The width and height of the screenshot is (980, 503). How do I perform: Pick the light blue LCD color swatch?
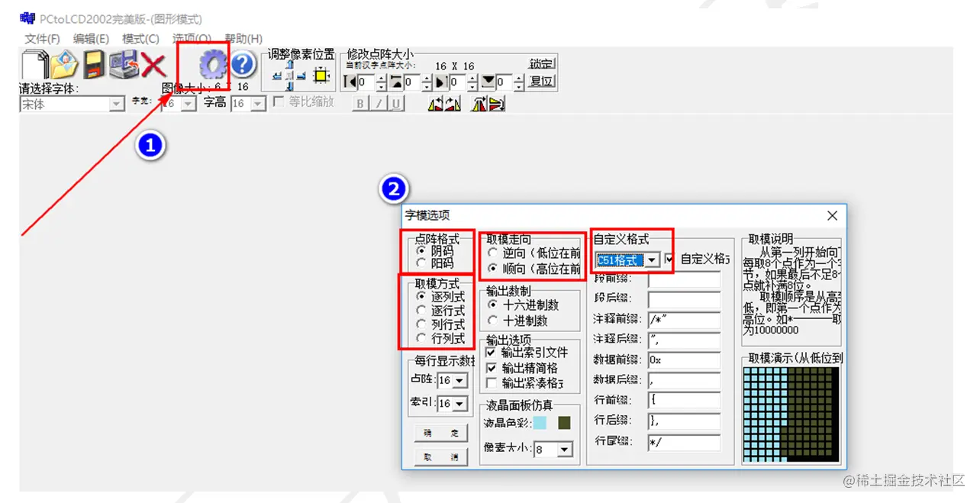tap(540, 423)
